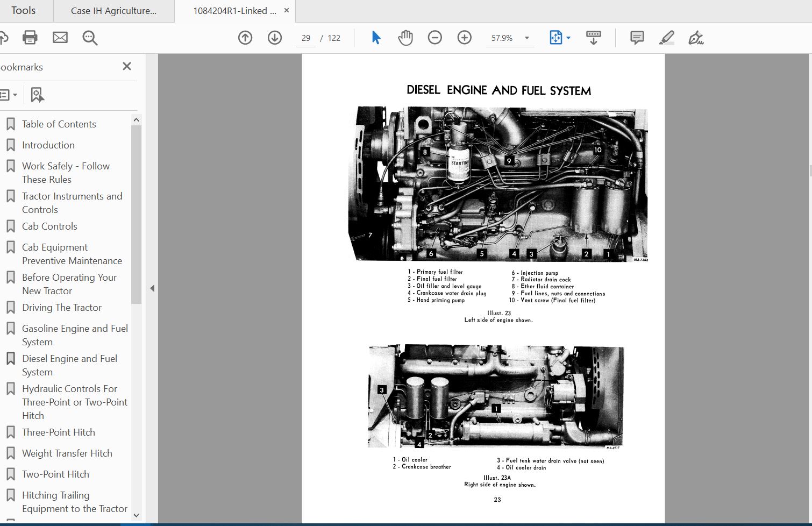
Task: Open the Print dialog
Action: (x=30, y=38)
